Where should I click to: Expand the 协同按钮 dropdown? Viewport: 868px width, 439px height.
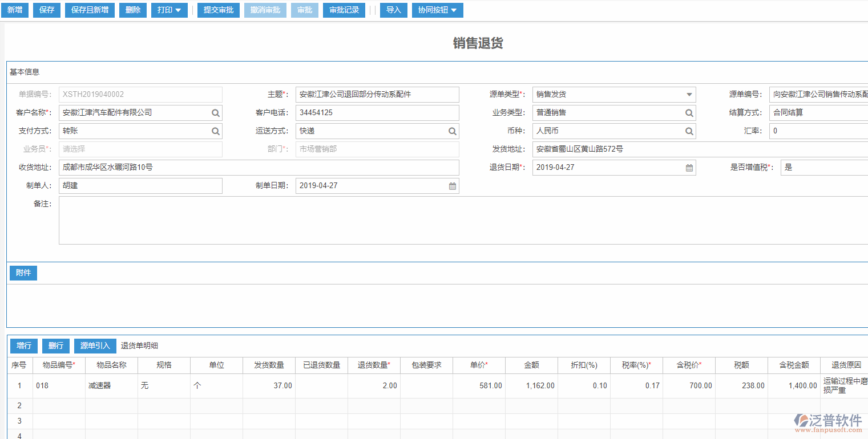coord(437,10)
